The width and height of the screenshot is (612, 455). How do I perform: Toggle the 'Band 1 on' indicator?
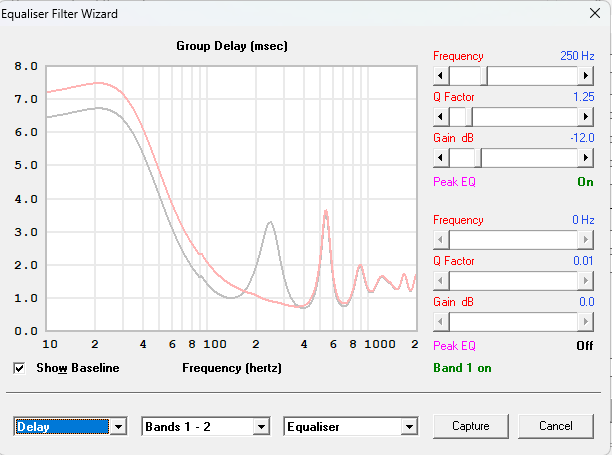462,368
